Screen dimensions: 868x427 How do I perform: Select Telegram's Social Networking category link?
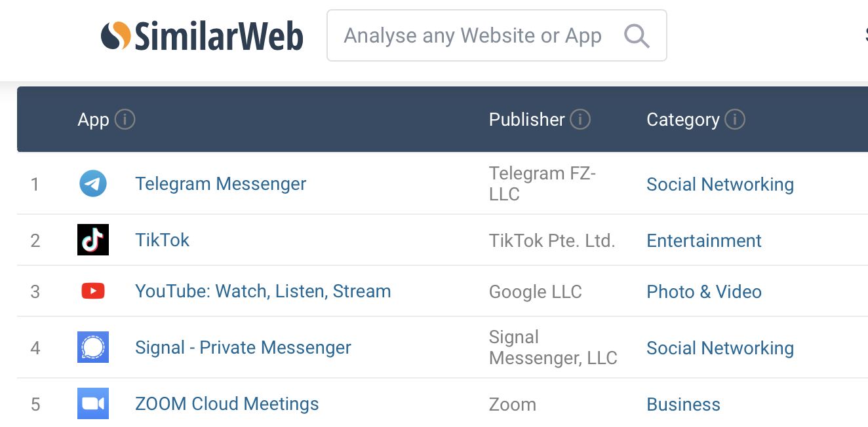tap(720, 185)
